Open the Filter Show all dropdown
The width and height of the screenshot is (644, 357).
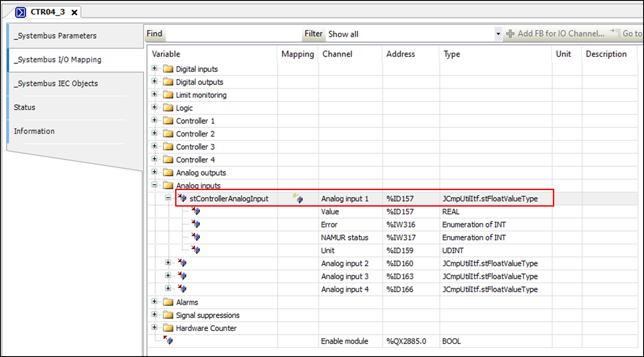pyautogui.click(x=498, y=34)
